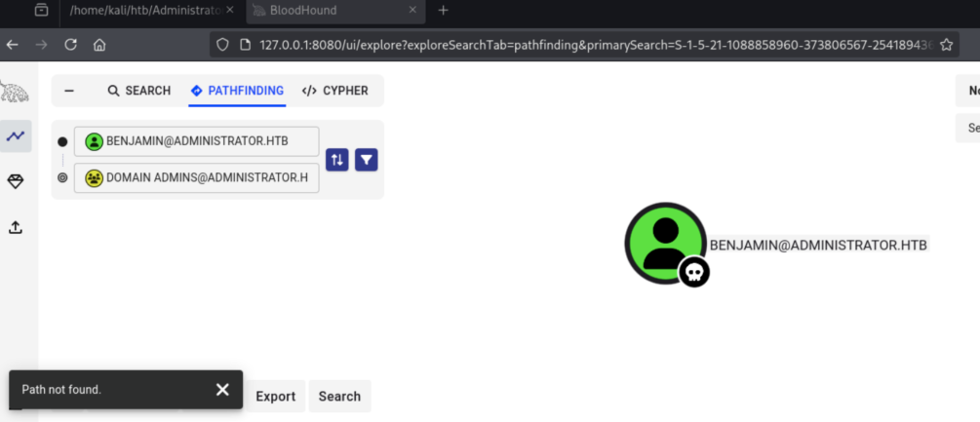Click the page info document icon
Screen dimensions: 980x422
coord(246,45)
